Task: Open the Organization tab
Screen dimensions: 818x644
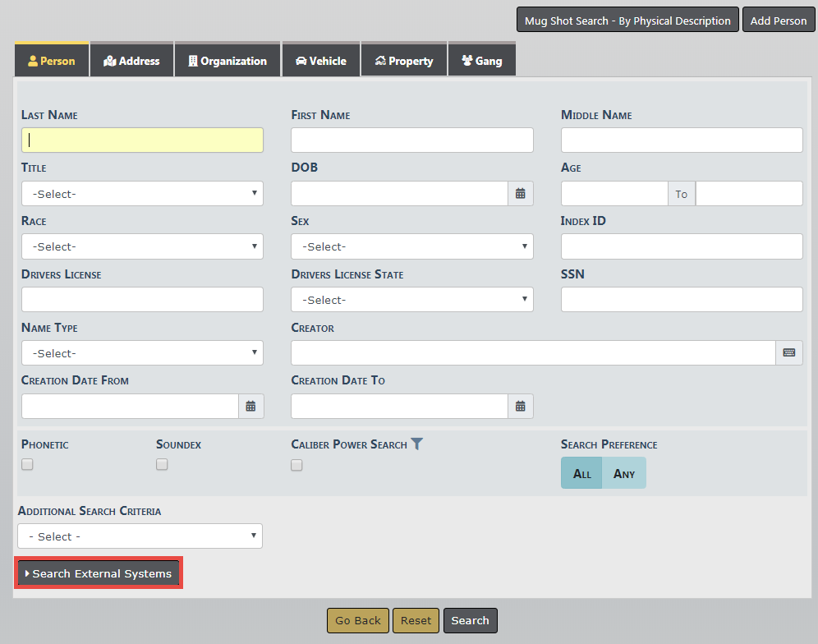Action: tap(227, 61)
